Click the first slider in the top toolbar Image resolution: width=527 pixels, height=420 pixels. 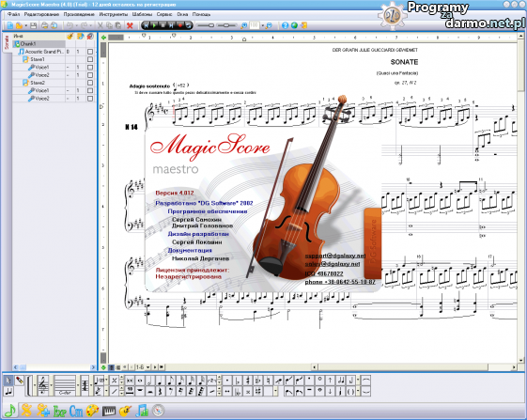click(206, 25)
